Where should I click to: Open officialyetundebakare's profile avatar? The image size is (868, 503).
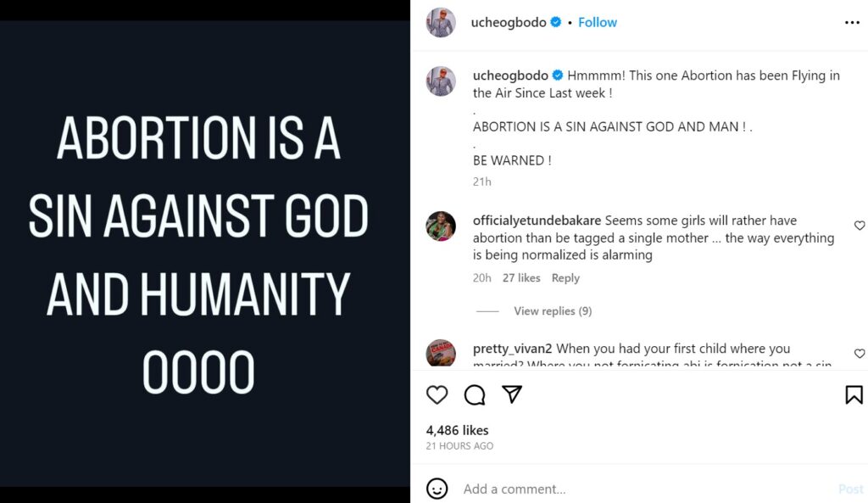pyautogui.click(x=441, y=226)
